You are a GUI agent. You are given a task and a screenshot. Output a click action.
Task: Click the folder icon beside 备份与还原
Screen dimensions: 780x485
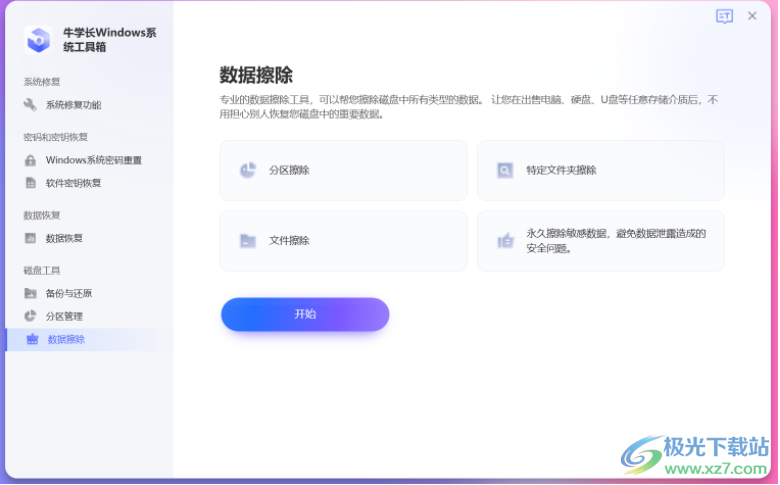(30, 293)
